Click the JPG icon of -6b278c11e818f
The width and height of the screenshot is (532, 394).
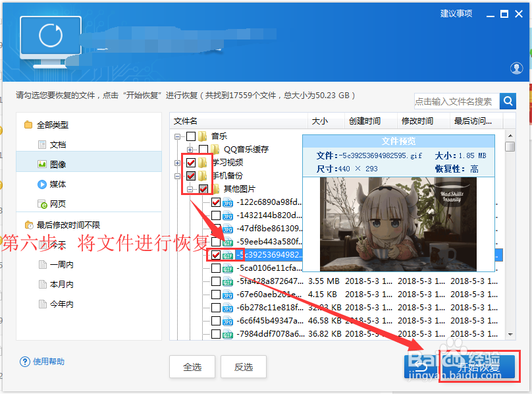[228, 308]
